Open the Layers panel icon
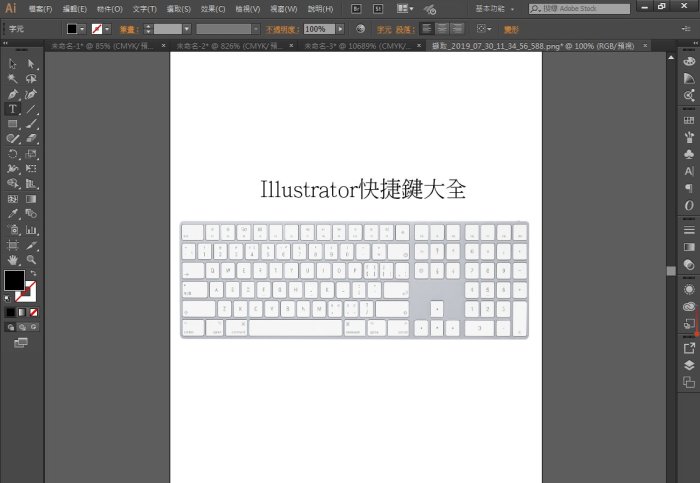The image size is (700, 483). click(689, 365)
